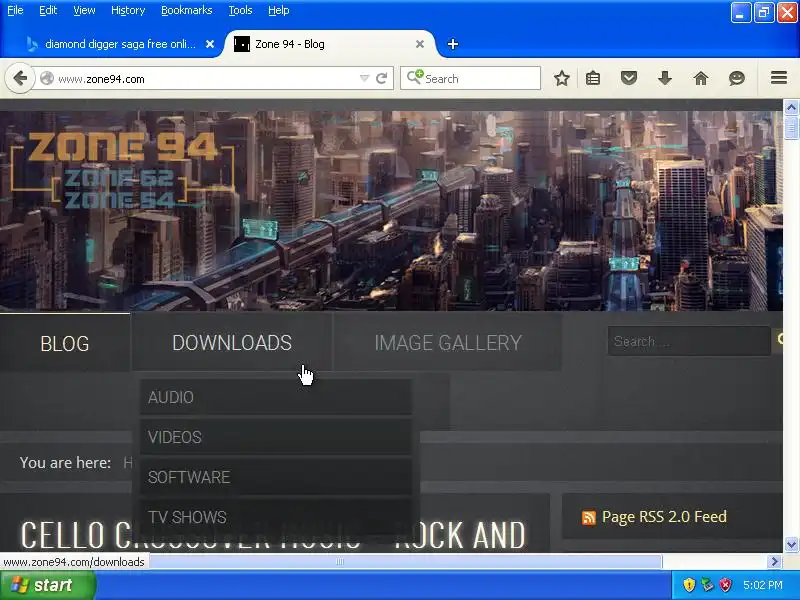
Task: Bookmark this page with the star icon
Action: (561, 79)
